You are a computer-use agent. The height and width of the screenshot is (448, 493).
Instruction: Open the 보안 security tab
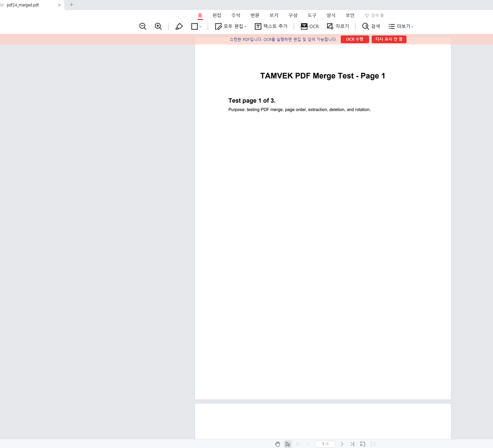click(x=350, y=15)
